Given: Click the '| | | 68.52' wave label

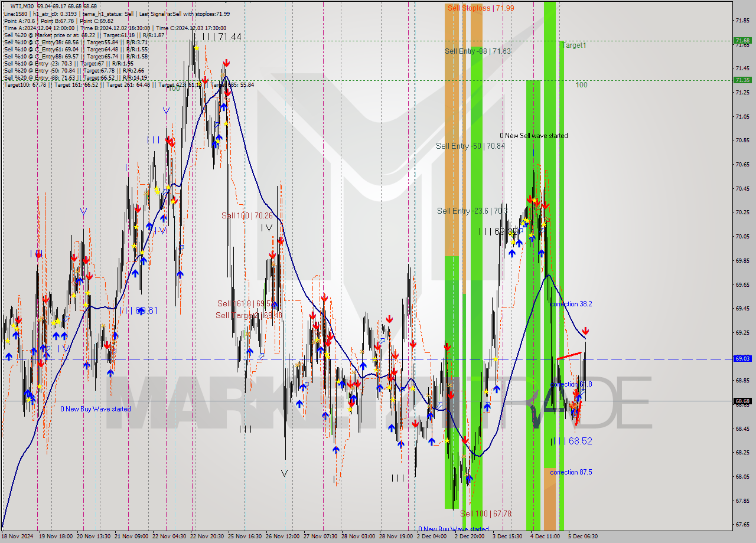Looking at the screenshot, I should (571, 441).
